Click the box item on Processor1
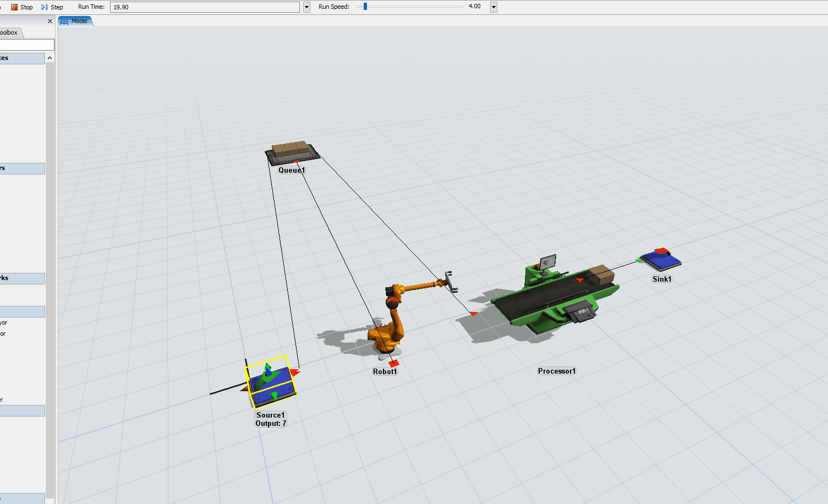 (600, 275)
